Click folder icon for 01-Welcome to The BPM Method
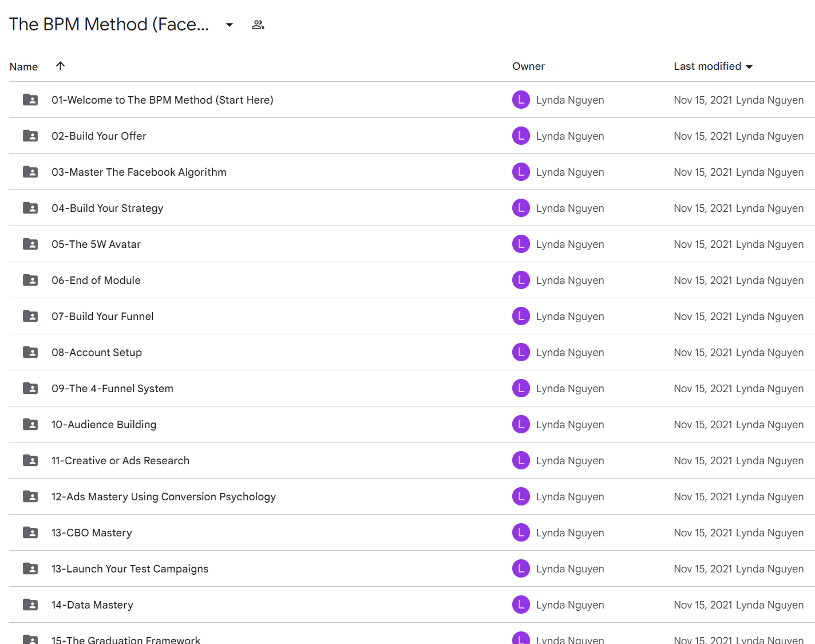Image resolution: width=815 pixels, height=644 pixels. coord(30,100)
